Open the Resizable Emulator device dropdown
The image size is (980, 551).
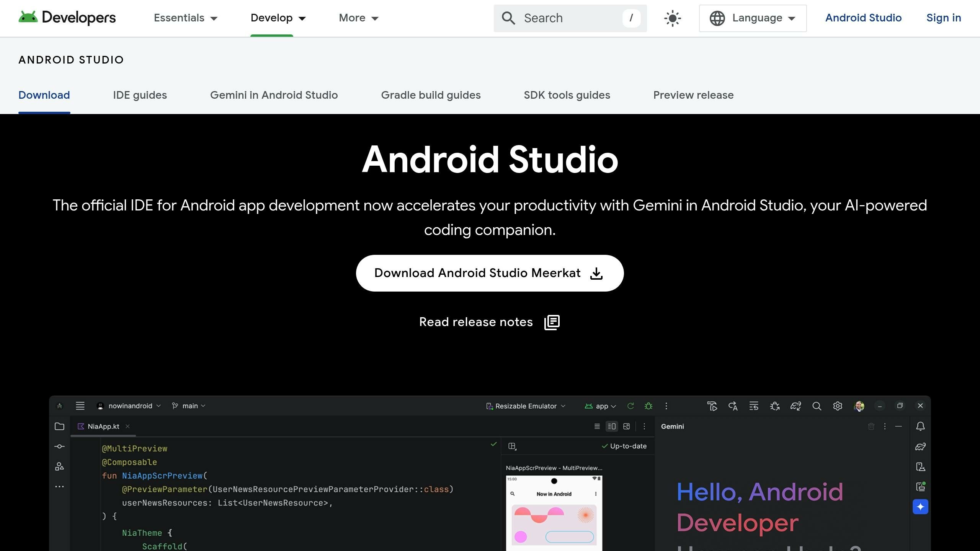coord(526,406)
